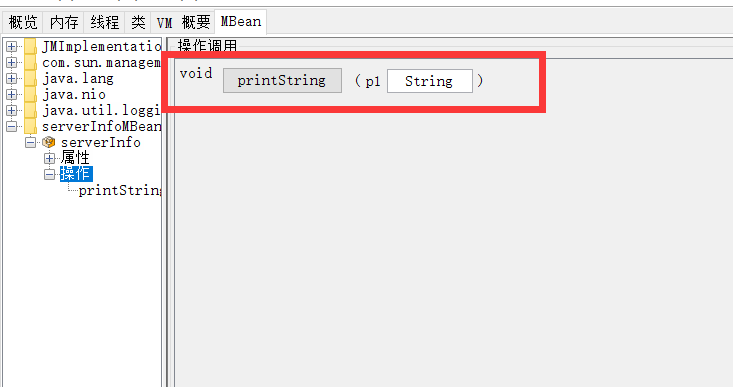Click the serverInfo MBean cube icon
Viewport: 733px width, 387px height.
(x=49, y=142)
